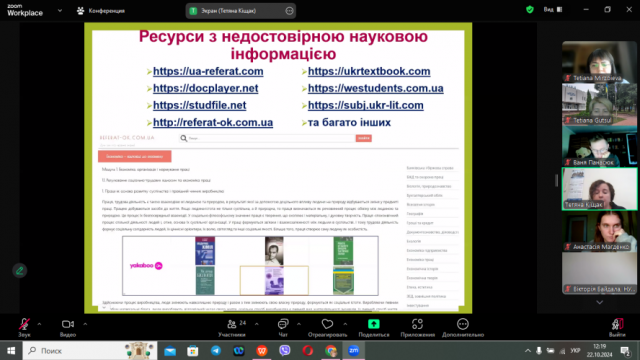Open the http://referat-ok.com.ua link
The height and width of the screenshot is (360, 640).
213,122
